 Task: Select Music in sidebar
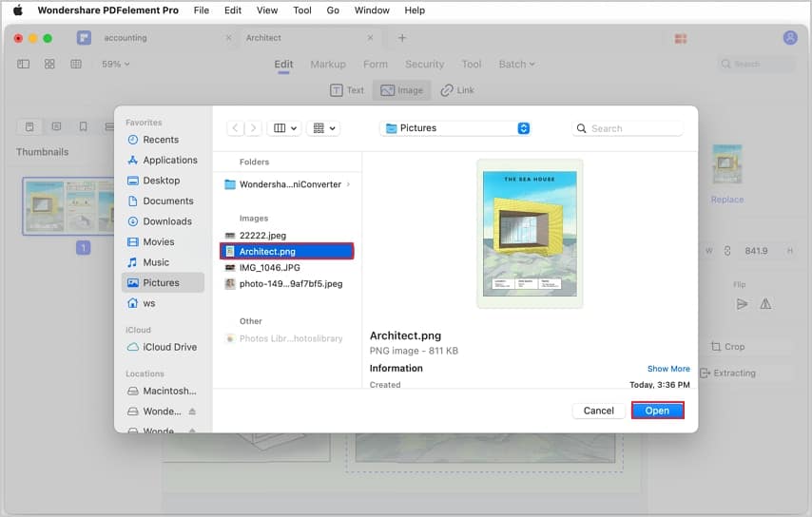(x=162, y=262)
